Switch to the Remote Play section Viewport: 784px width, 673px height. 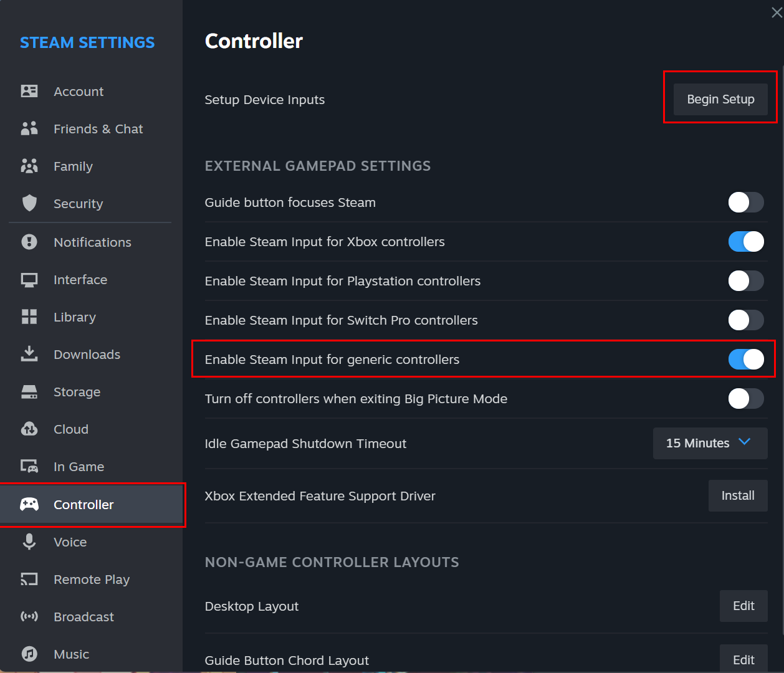pos(92,580)
